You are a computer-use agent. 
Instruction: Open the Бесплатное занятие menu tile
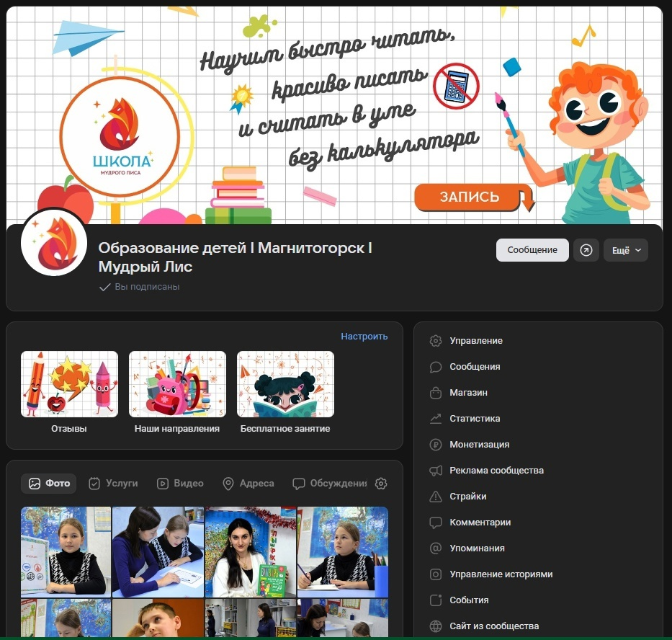pos(285,392)
